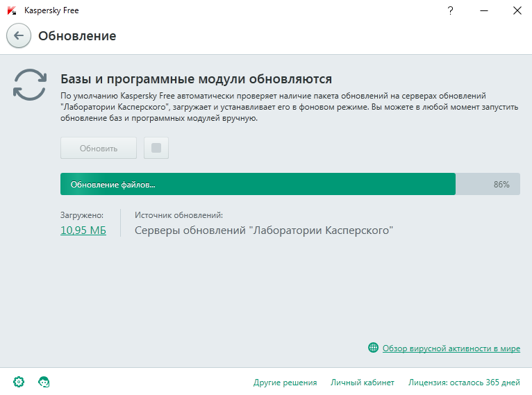Viewport: 532px width, 395px height.
Task: Click the green update progress bar
Action: (290, 184)
